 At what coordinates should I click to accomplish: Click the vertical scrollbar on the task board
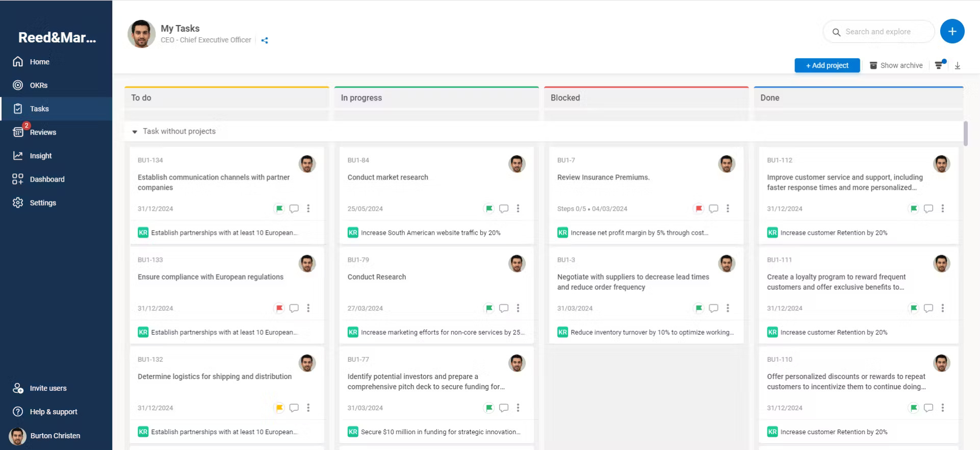point(965,134)
